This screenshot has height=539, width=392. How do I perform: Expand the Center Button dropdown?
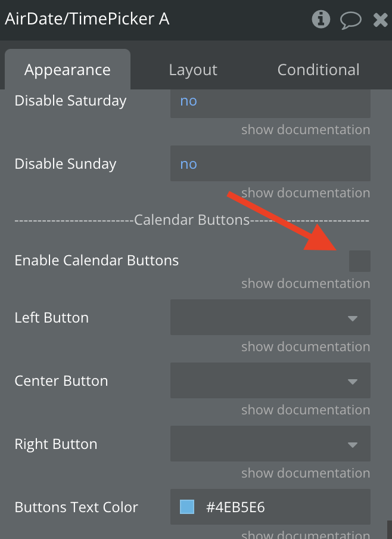click(x=270, y=380)
